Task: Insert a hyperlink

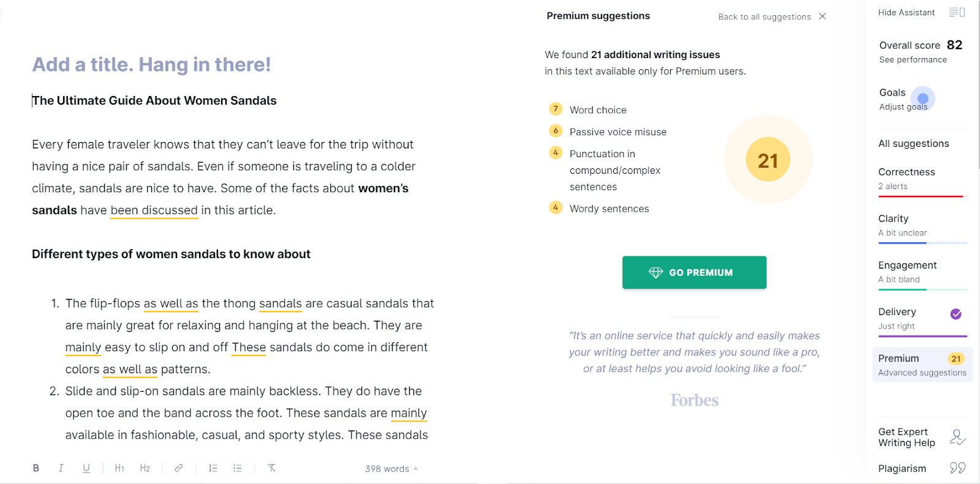Action: [178, 468]
